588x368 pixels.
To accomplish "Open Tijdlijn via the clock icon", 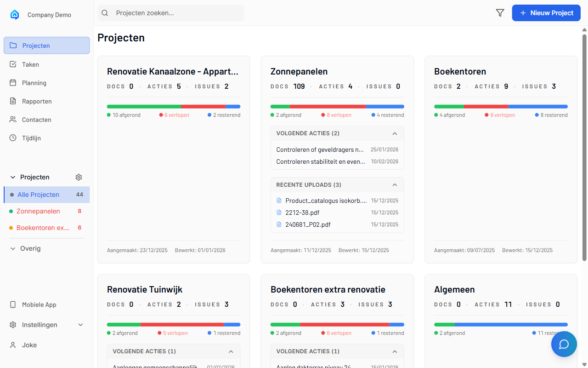I will pyautogui.click(x=13, y=138).
